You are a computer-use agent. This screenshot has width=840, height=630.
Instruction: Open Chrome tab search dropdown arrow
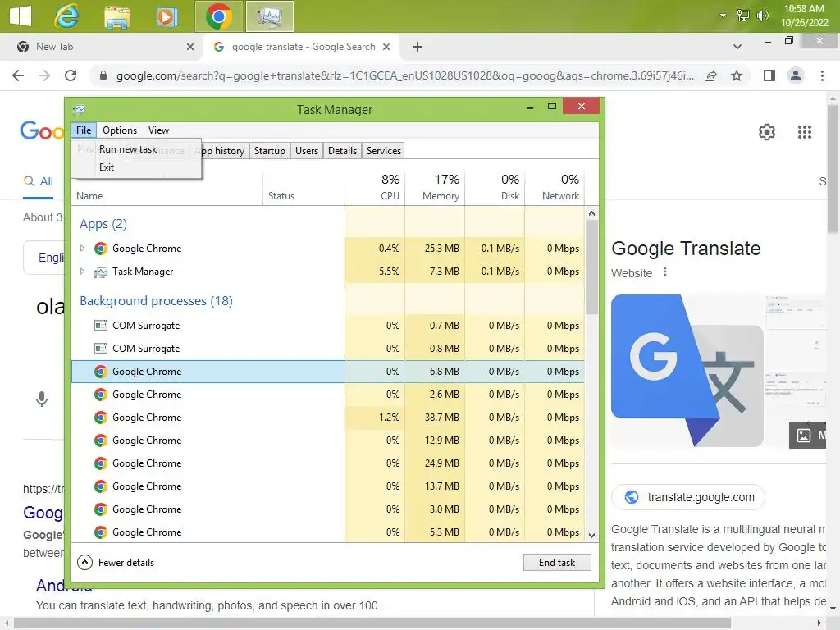tap(737, 47)
